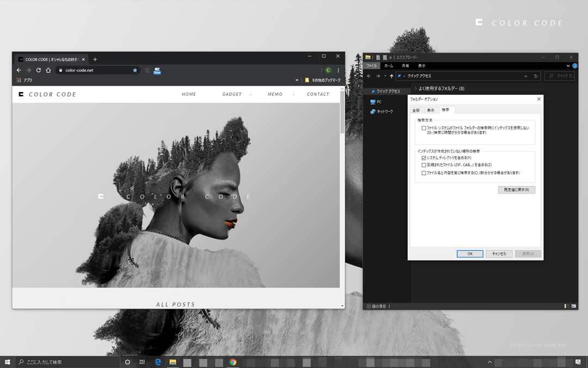Switch Explorer to details view icon in status bar
The height and width of the screenshot is (368, 588).
(x=567, y=306)
